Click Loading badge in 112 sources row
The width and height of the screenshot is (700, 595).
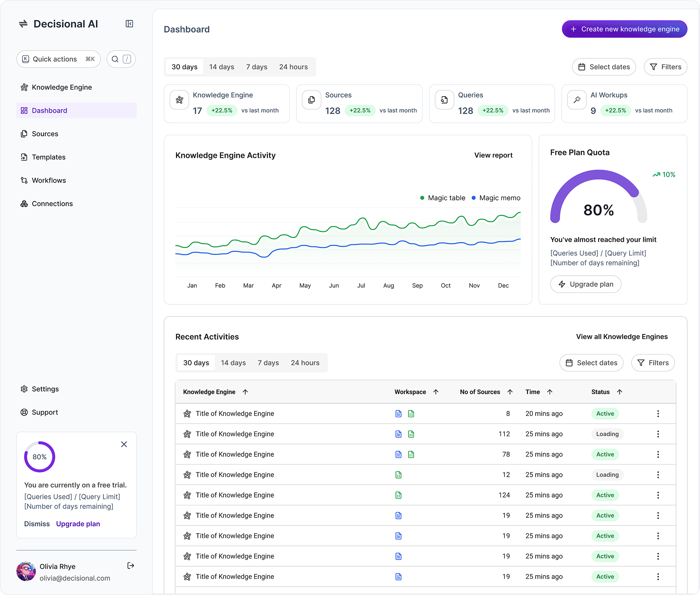[607, 434]
